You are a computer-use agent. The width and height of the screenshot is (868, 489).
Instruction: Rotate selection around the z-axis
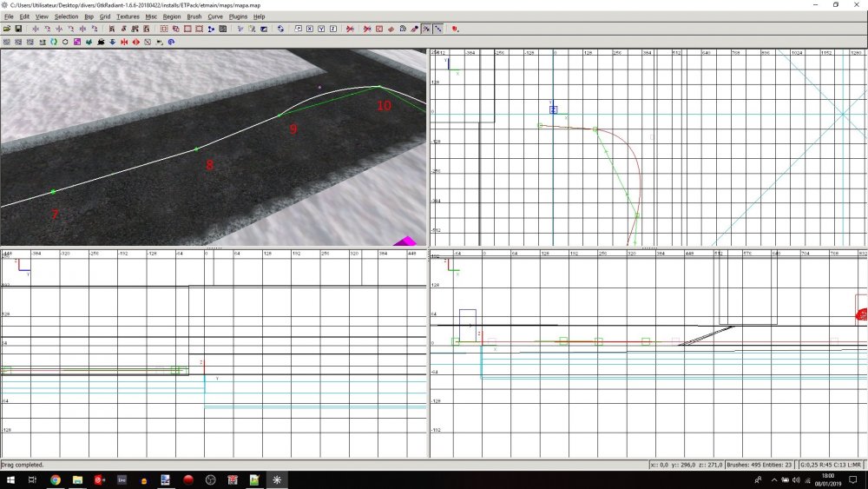pos(95,29)
